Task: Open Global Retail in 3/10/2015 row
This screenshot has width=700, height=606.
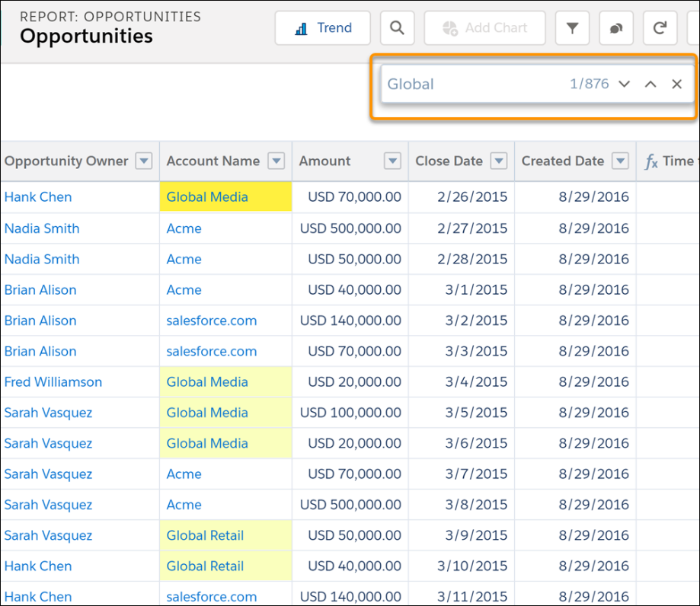Action: [205, 566]
